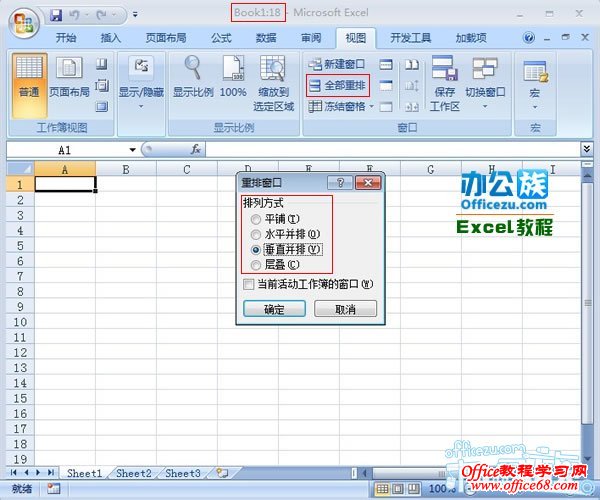This screenshot has height=500, width=600.
Task: Select column B header
Action: click(x=126, y=169)
